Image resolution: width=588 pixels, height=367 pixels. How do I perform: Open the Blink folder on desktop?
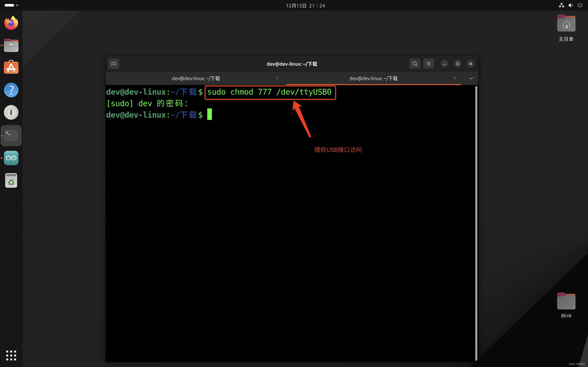[x=566, y=305]
